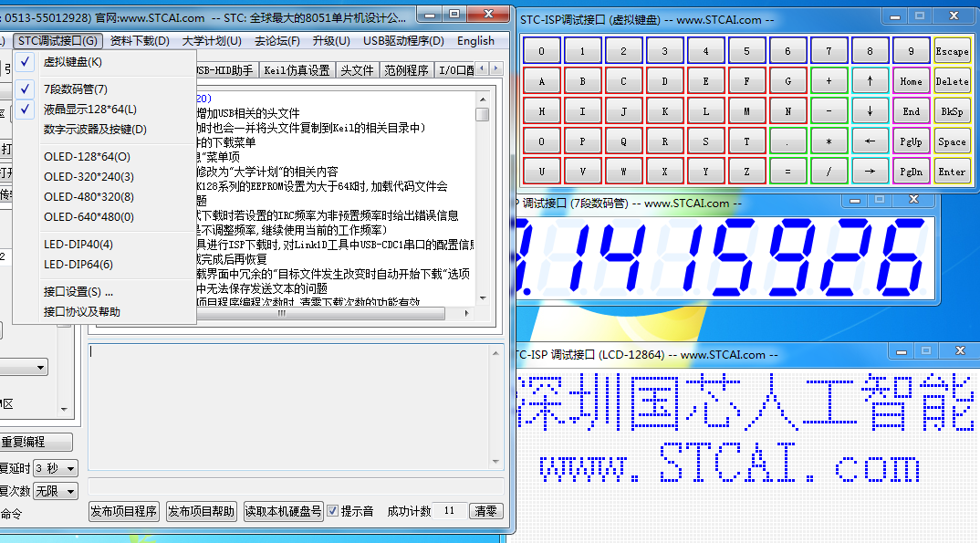Click the PgDn key on virtual keyboard
This screenshot has height=543, width=980.
coord(911,172)
